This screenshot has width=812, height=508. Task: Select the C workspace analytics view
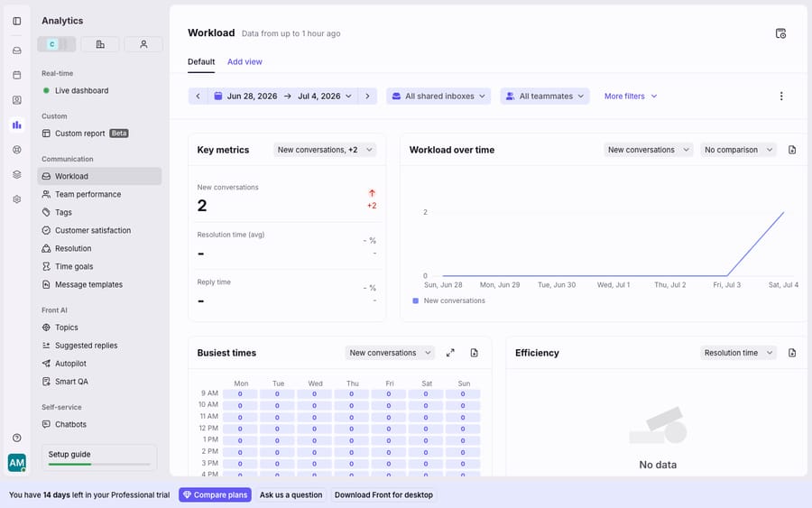57,44
